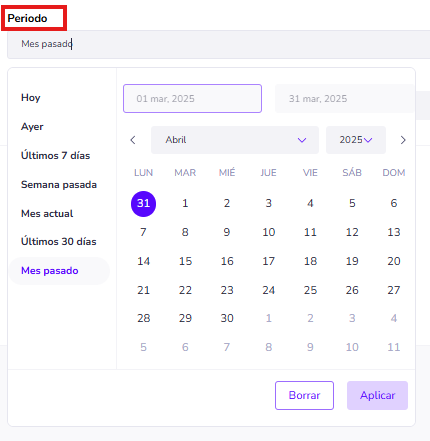Click end date field 31 mar, 2025

(345, 99)
